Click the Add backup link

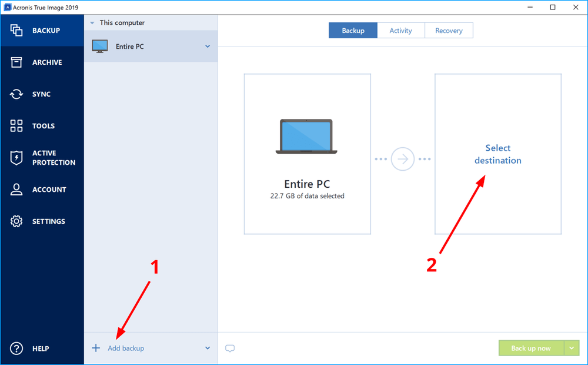tap(126, 348)
